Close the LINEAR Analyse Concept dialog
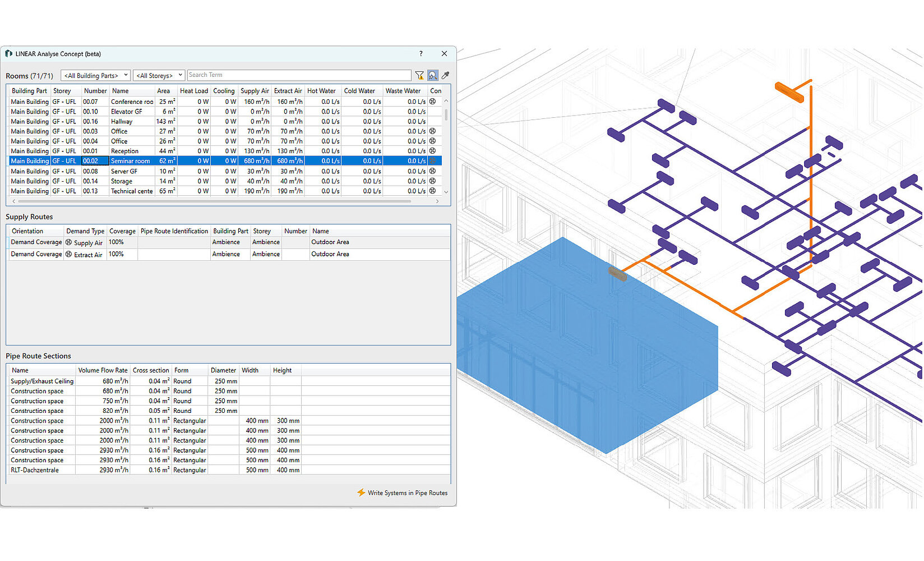The image size is (924, 561). tap(444, 54)
